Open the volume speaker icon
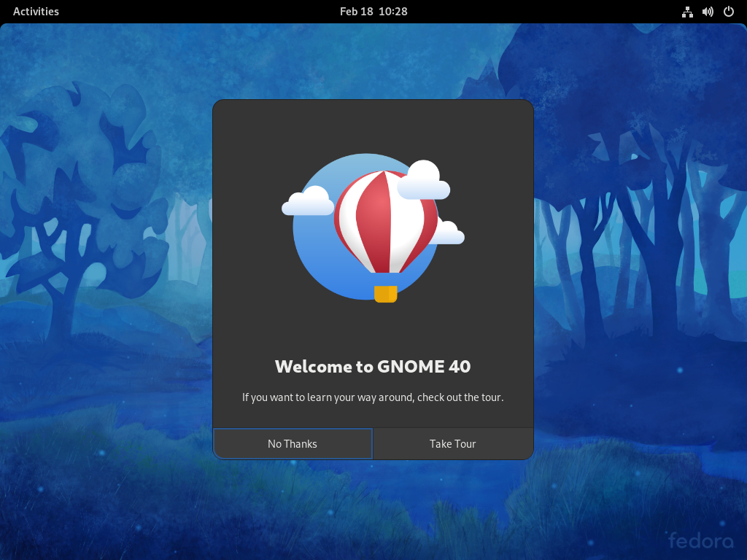 click(708, 12)
